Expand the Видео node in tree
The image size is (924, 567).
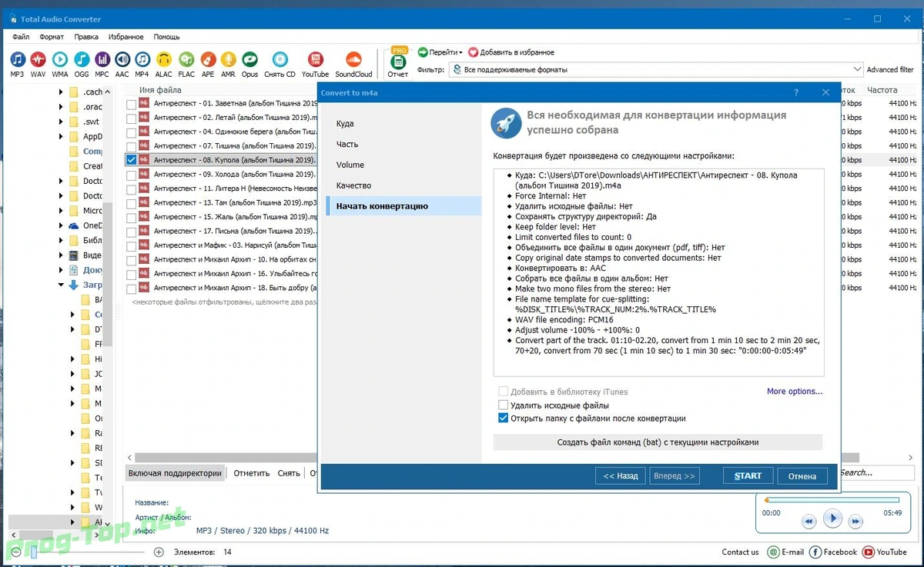pos(62,255)
